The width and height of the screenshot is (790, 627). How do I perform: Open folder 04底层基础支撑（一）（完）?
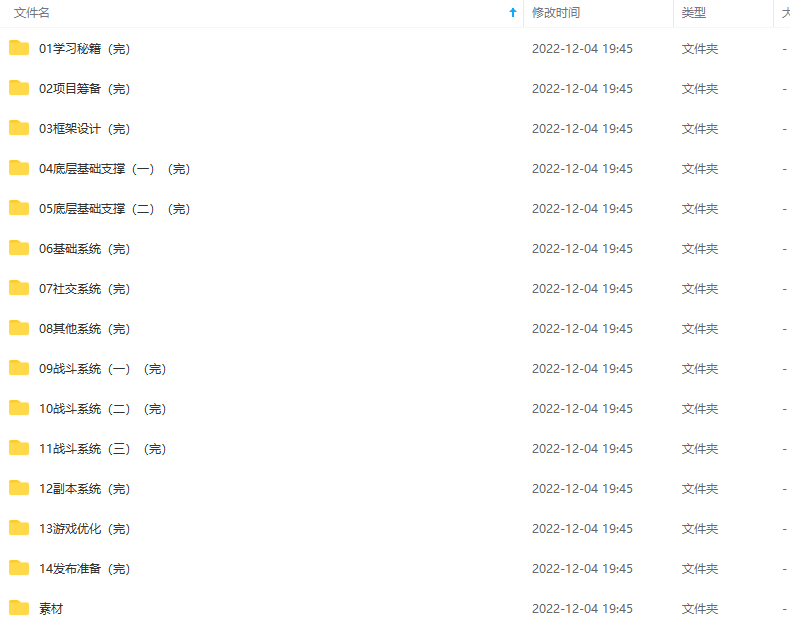(x=115, y=169)
